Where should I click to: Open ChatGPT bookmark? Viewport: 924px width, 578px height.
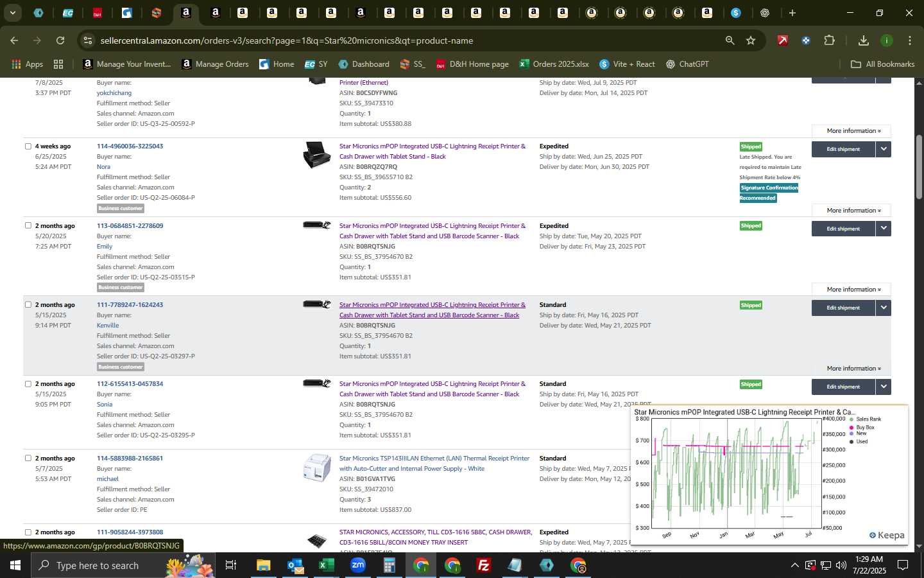pyautogui.click(x=687, y=64)
